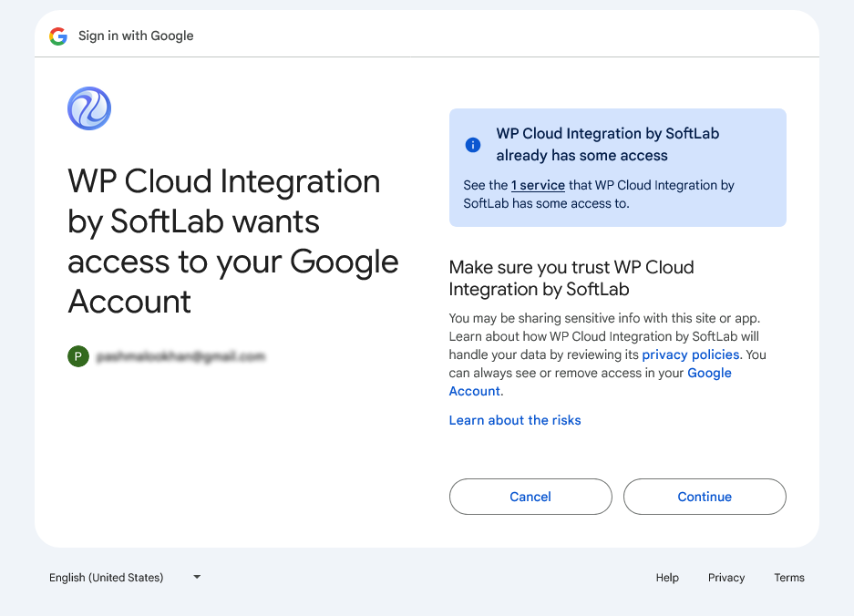Click the 'Sign in with Google' header text
Screen dimensions: 854x616
click(x=136, y=36)
